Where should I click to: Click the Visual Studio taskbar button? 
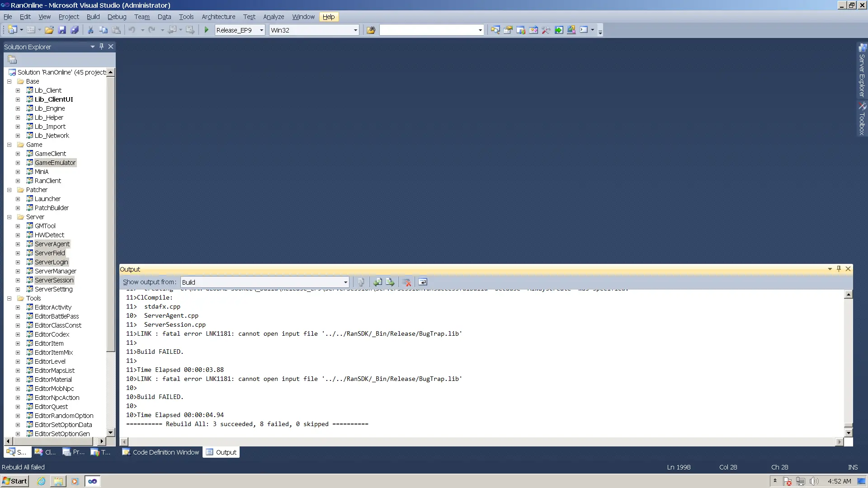[x=92, y=481]
